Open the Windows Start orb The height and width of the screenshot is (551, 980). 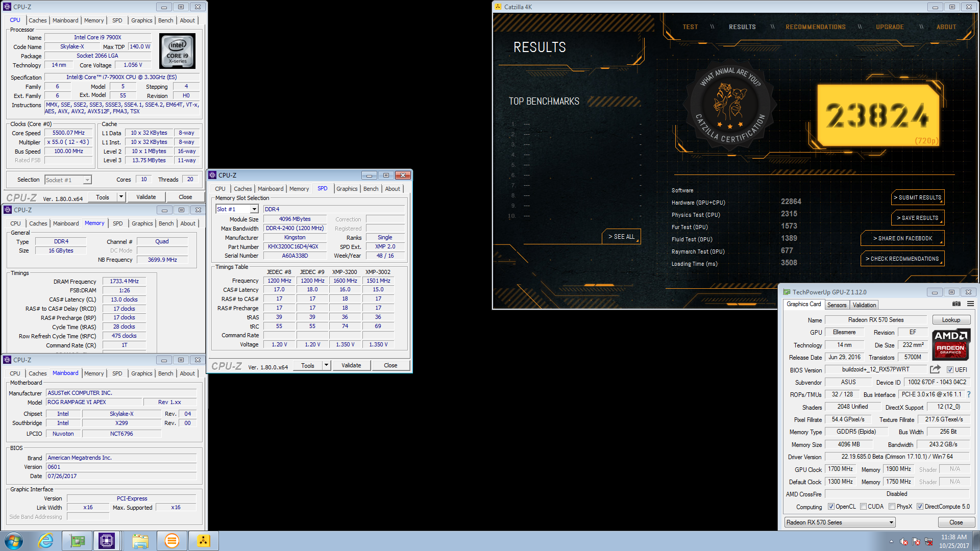click(14, 541)
